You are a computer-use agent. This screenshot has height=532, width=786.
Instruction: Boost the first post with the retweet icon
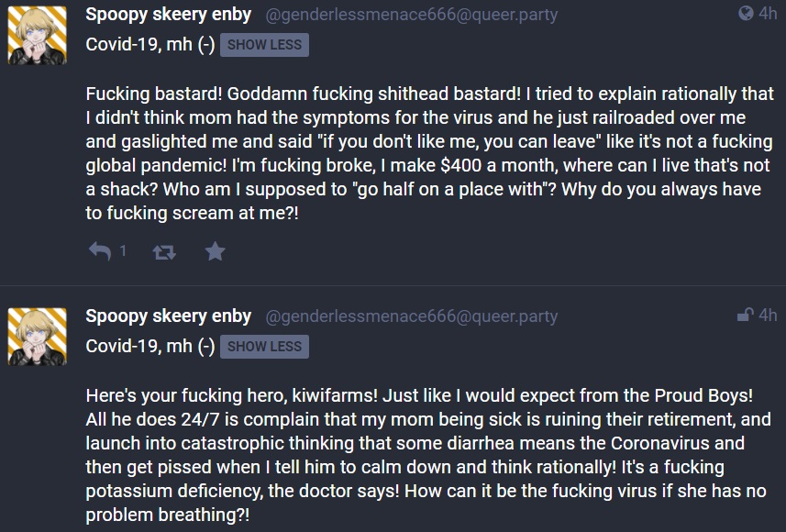164,251
